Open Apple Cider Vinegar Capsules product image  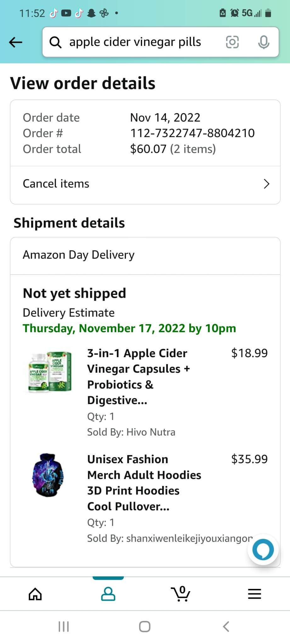50,372
